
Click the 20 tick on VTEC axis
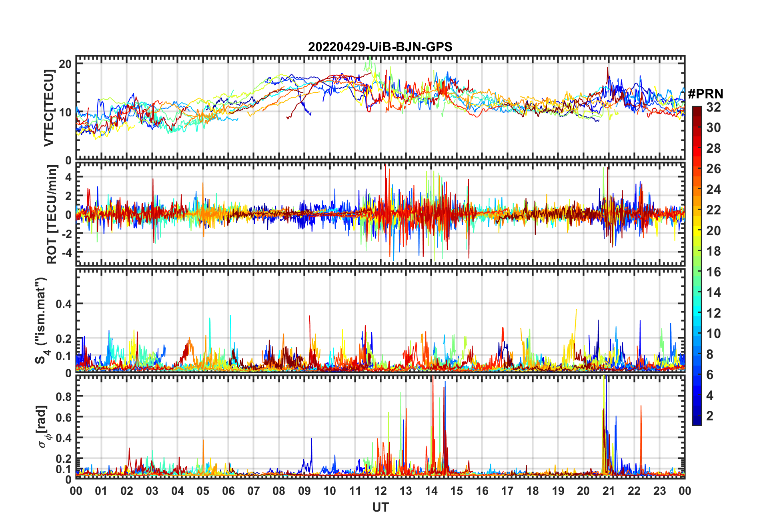(65, 64)
